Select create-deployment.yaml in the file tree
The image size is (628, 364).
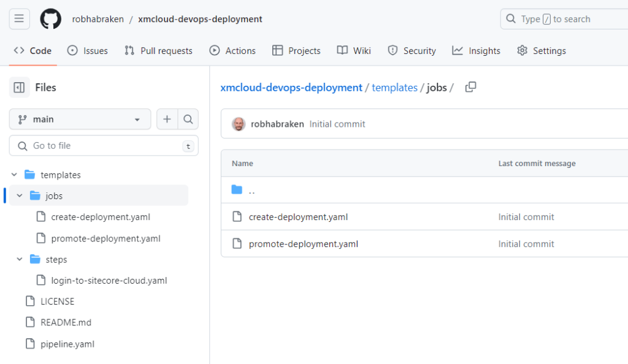coord(101,217)
